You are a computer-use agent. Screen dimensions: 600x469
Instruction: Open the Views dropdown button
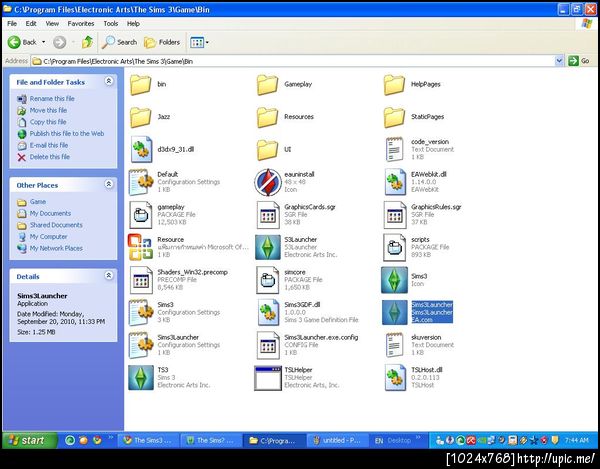click(x=199, y=42)
